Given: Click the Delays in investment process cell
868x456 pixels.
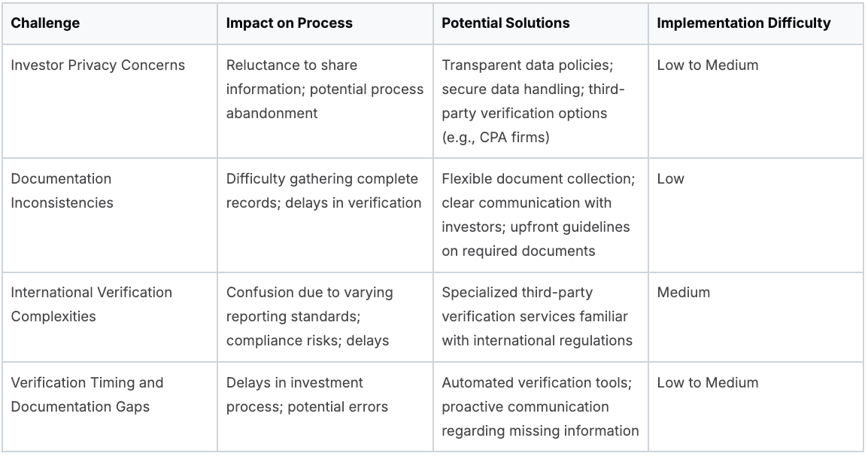Looking at the screenshot, I should 325,406.
